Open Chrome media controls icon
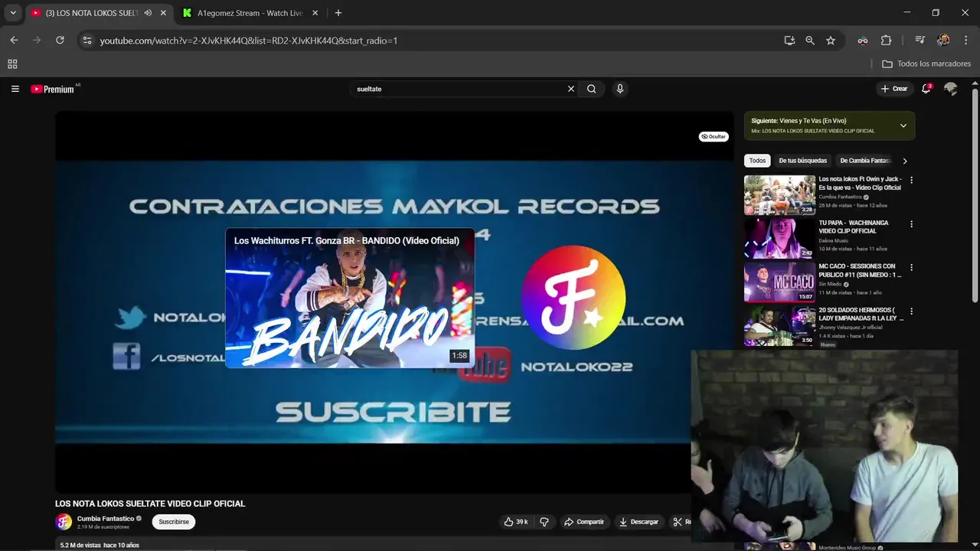The image size is (980, 551). pos(920,41)
